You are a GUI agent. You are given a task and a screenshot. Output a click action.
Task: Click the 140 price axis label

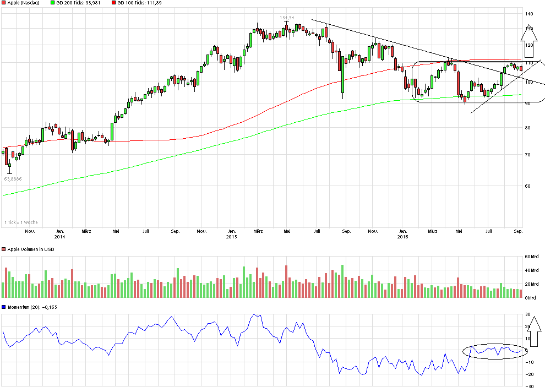[x=529, y=14]
